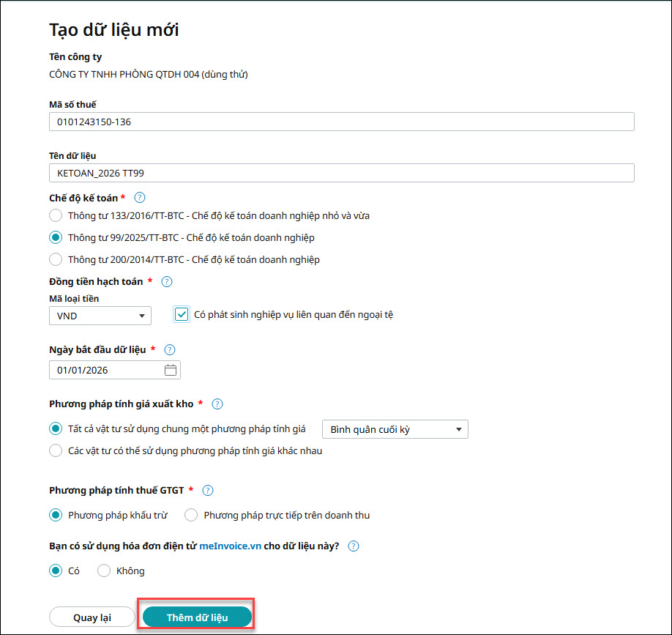Image resolution: width=672 pixels, height=635 pixels.
Task: Click the Mã số thuế input field
Action: tap(341, 122)
